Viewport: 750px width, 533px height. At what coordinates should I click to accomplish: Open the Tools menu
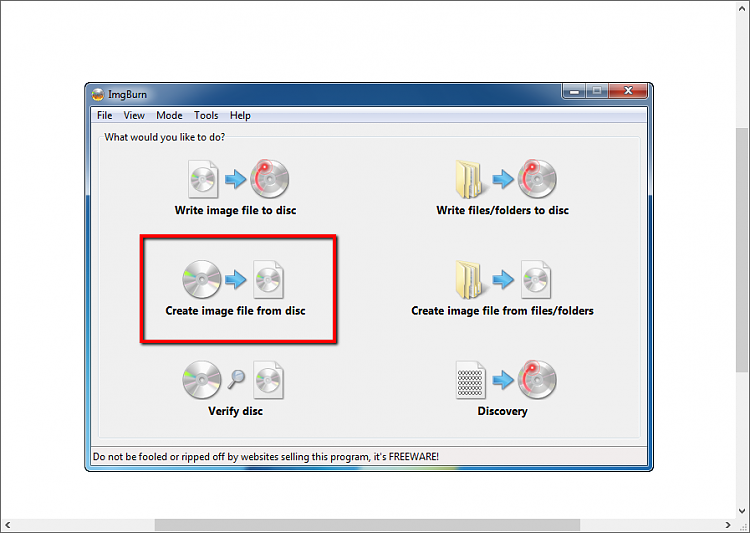(x=206, y=115)
